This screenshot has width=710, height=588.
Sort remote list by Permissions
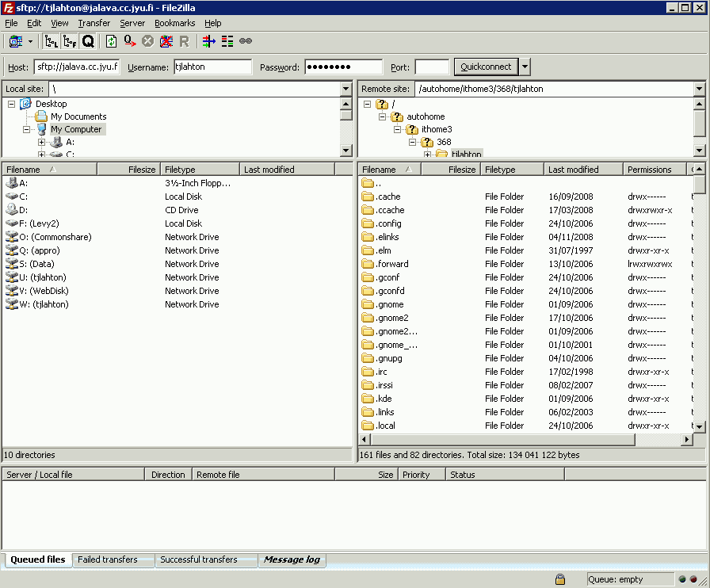[655, 170]
